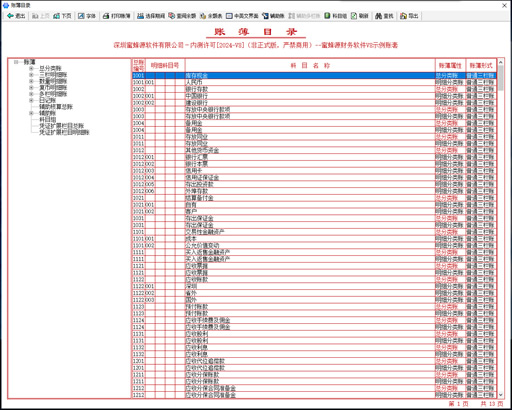Open 选择期间 period selector
Viewport: 512px width, 410px height.
(151, 16)
